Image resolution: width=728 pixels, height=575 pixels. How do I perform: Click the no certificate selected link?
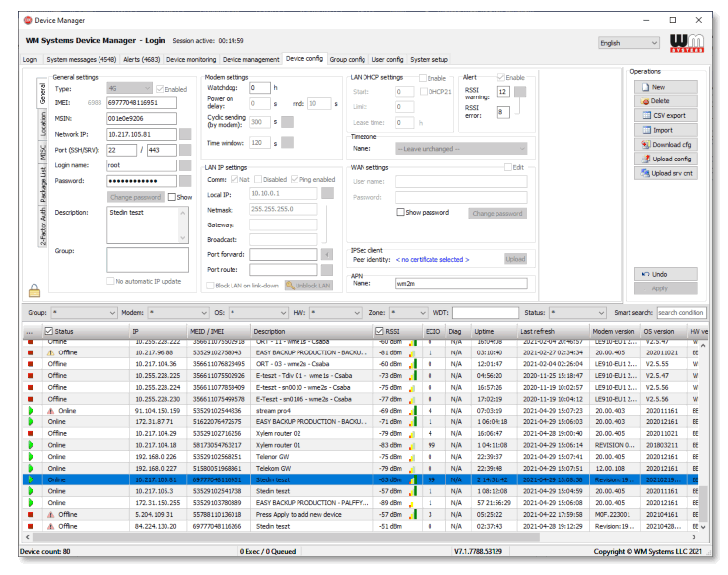432,259
